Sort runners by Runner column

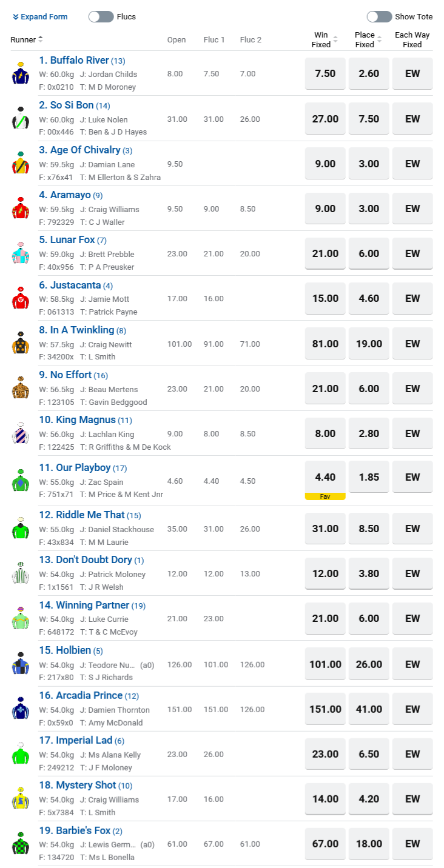tap(27, 39)
